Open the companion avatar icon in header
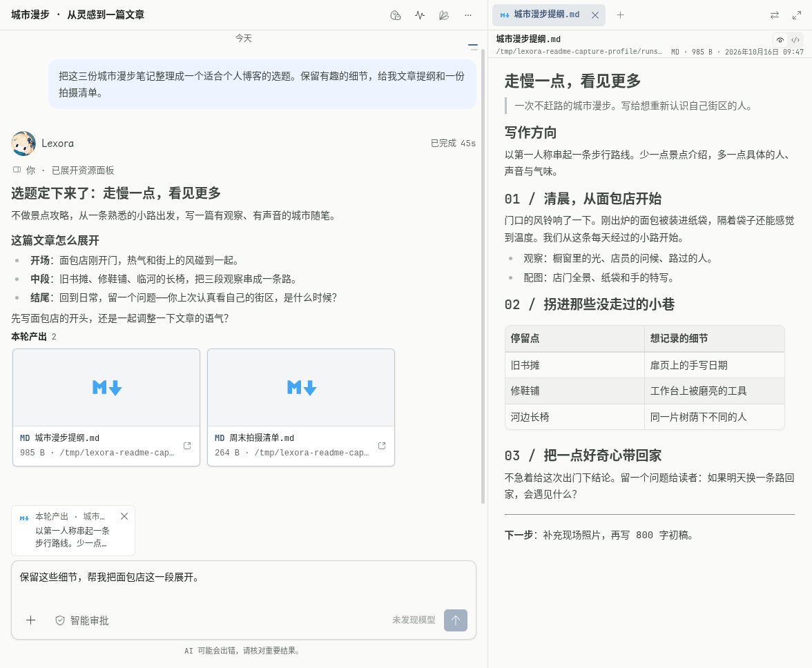The height and width of the screenshot is (668, 812). coord(396,15)
